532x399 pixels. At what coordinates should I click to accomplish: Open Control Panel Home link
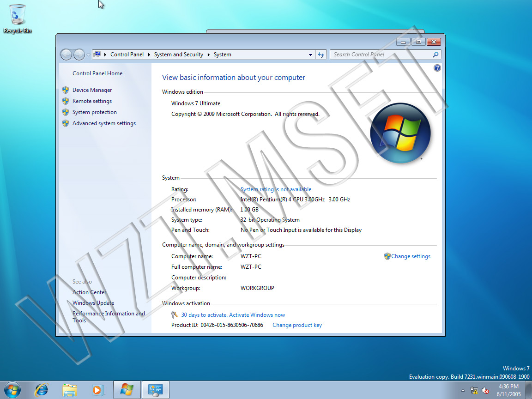tap(97, 73)
